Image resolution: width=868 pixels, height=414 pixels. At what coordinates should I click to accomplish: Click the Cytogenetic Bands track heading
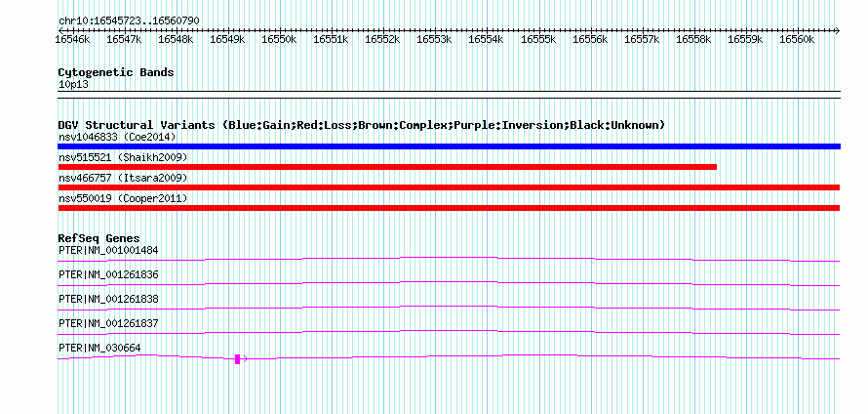pyautogui.click(x=116, y=72)
